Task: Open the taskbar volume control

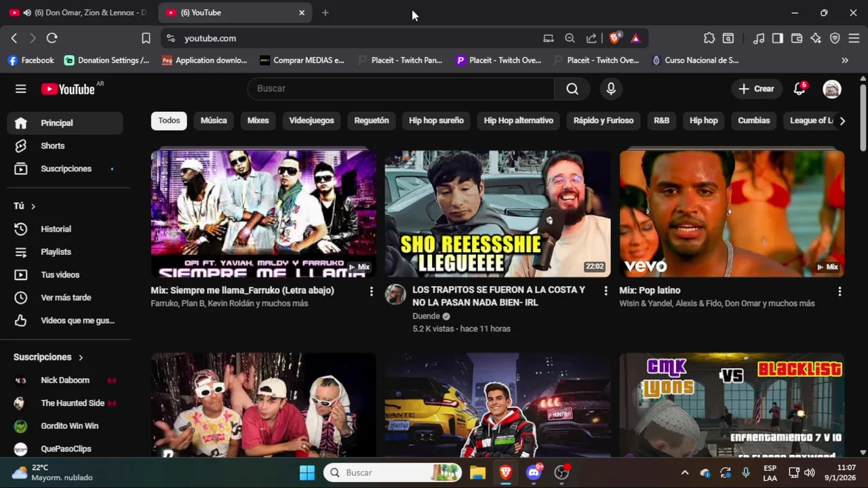Action: coord(809,472)
